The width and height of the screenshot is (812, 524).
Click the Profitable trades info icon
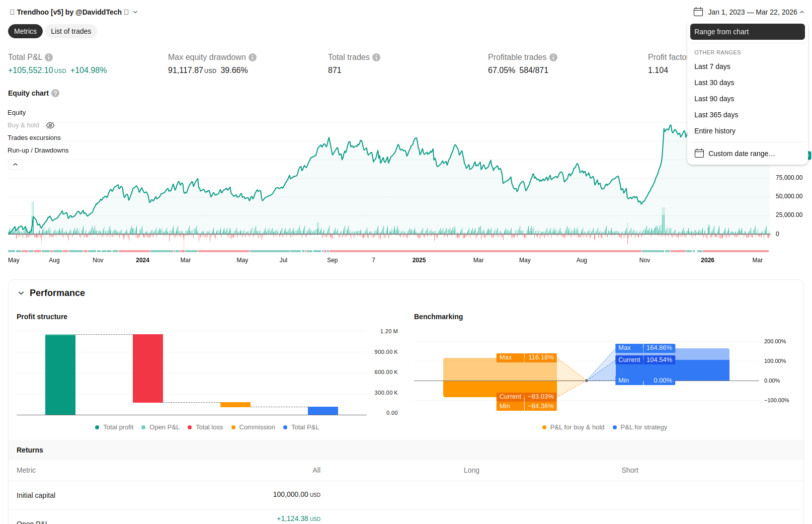(x=553, y=57)
